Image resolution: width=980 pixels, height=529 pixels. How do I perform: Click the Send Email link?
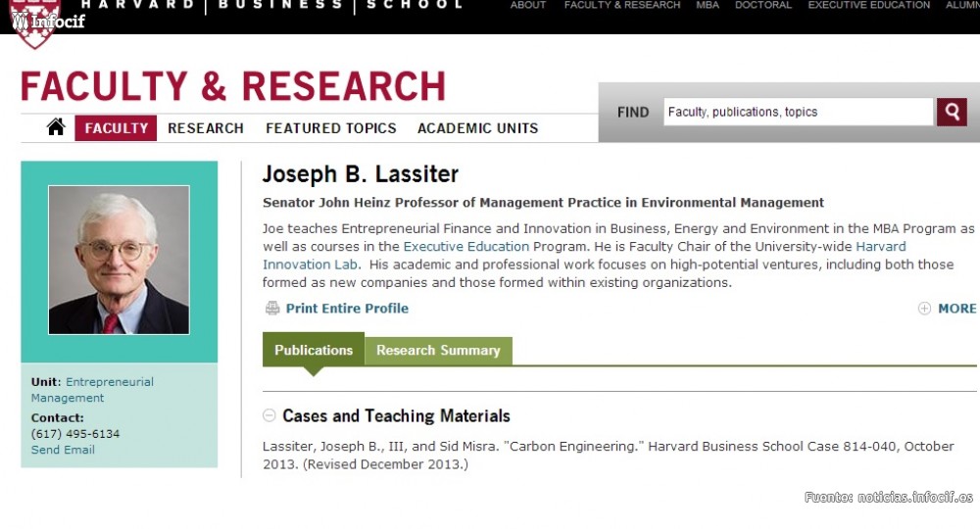click(63, 450)
